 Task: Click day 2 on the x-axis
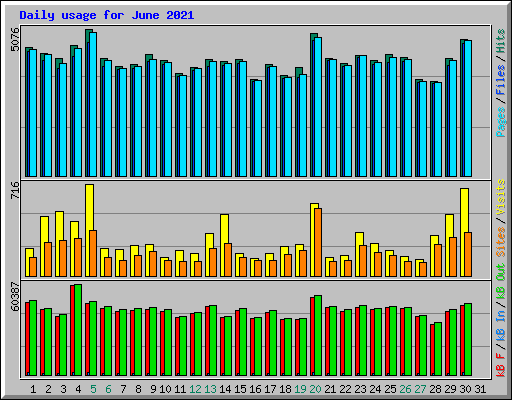[x=48, y=389]
